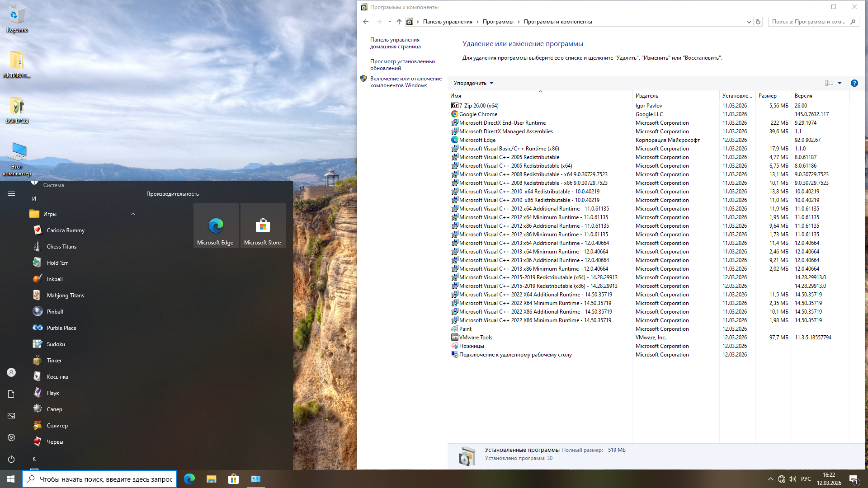Viewport: 868px width, 488px height.
Task: Sort the list by the Размер column
Action: [767, 96]
